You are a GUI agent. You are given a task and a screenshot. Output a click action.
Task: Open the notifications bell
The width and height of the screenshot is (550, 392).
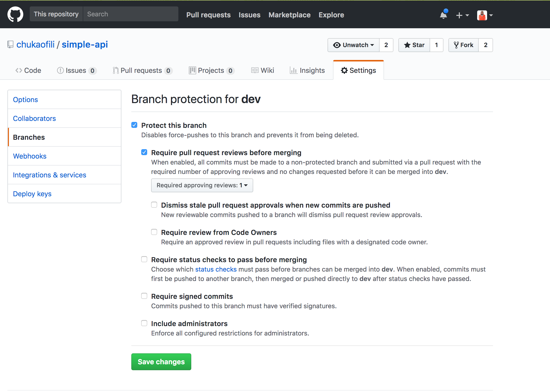[443, 15]
